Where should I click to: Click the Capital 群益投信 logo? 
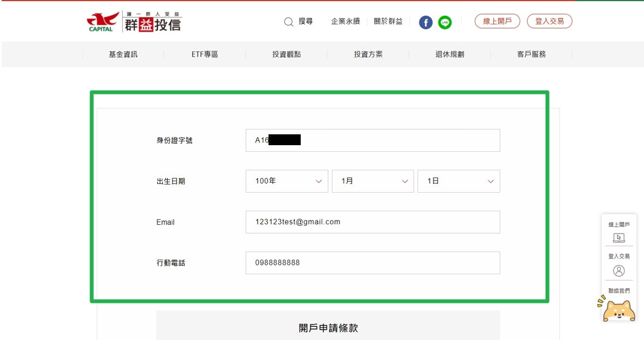tap(134, 22)
